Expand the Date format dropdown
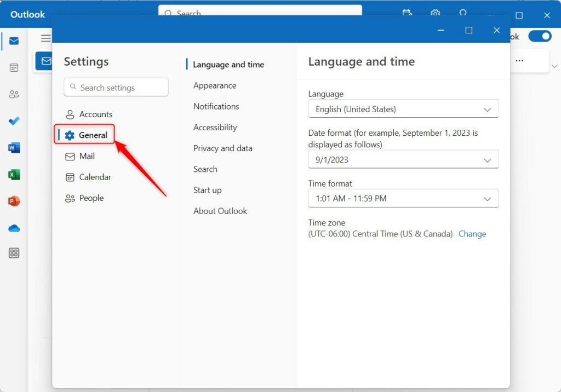561x392 pixels. (403, 159)
